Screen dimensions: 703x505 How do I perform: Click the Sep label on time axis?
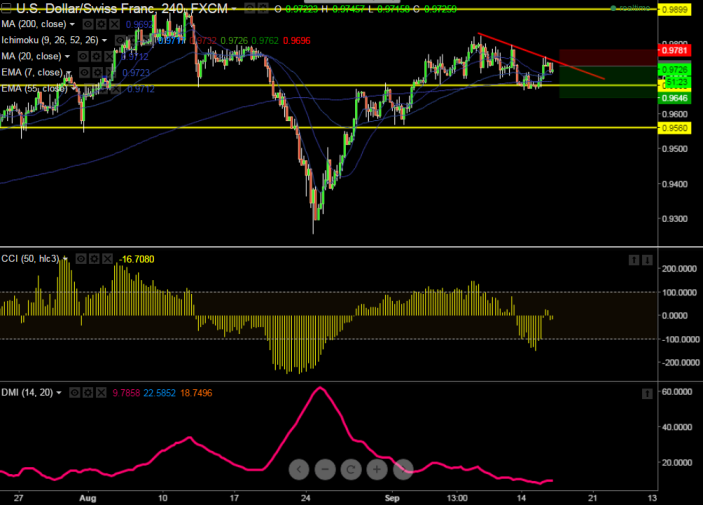392,498
